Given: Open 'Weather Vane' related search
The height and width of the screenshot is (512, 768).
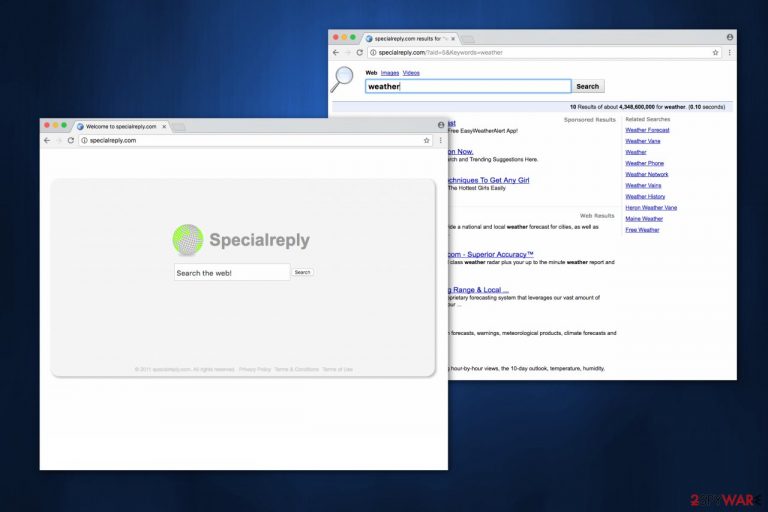Looking at the screenshot, I should point(643,141).
